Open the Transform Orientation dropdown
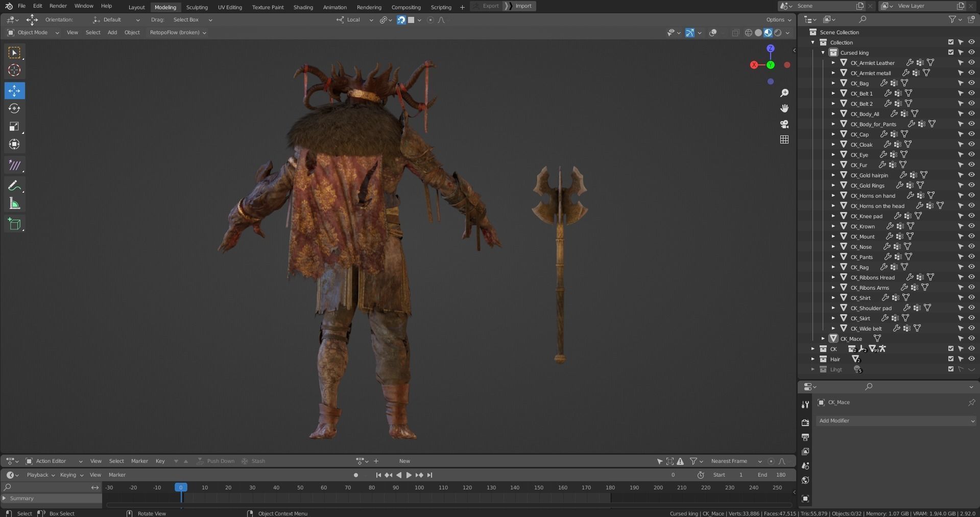This screenshot has height=517, width=980. pyautogui.click(x=115, y=19)
